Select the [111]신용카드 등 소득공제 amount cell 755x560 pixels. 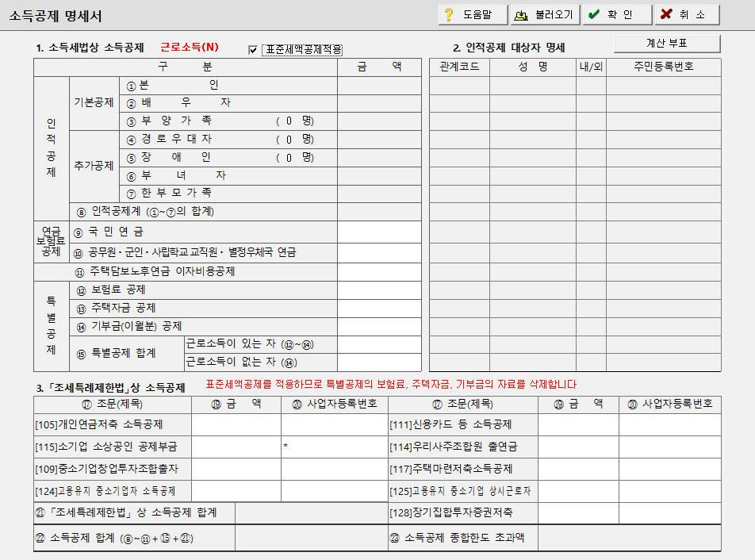tap(578, 424)
